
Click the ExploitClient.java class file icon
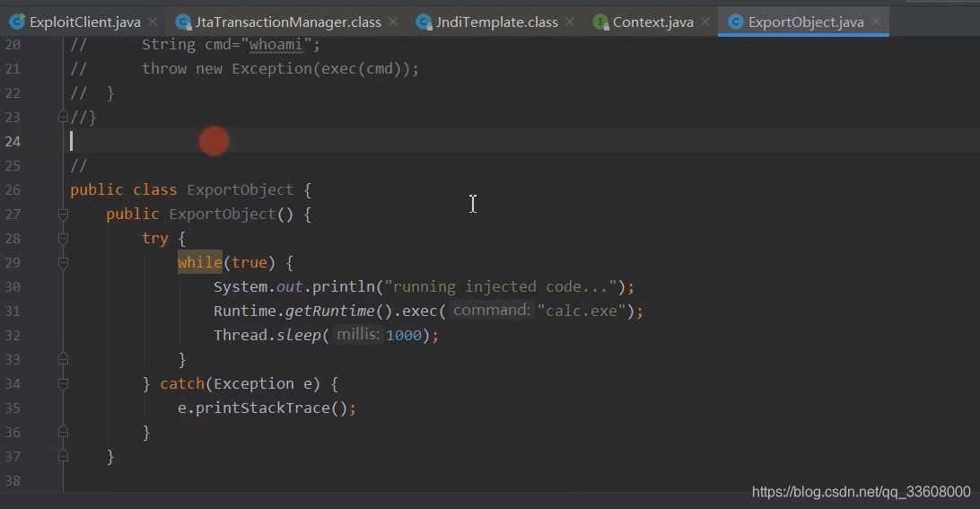click(18, 22)
